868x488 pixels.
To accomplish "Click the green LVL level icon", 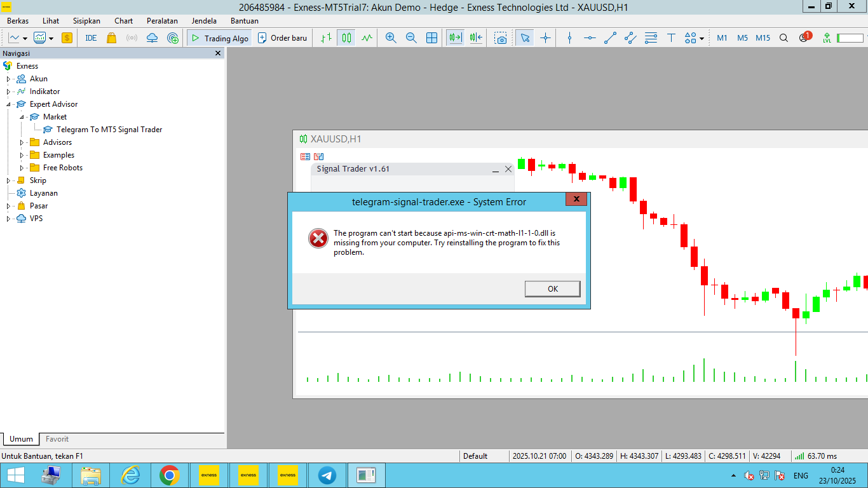I will [x=827, y=38].
